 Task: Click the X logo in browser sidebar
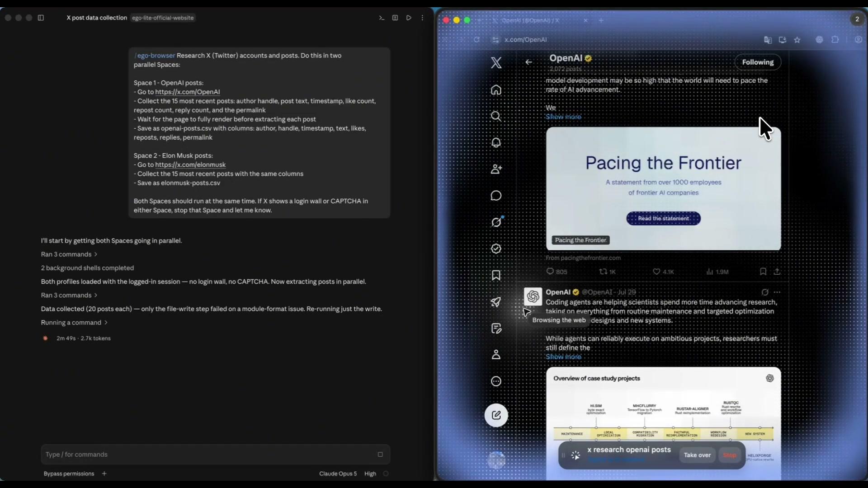[496, 63]
